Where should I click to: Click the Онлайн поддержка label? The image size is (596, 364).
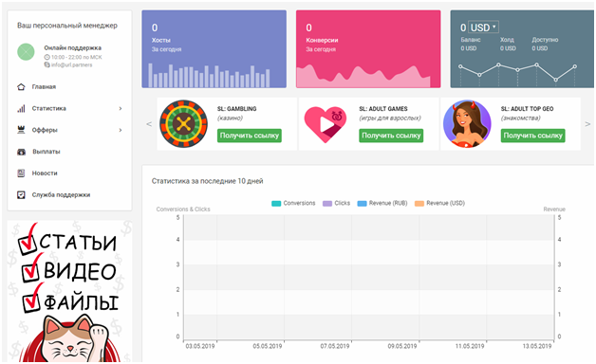point(72,47)
